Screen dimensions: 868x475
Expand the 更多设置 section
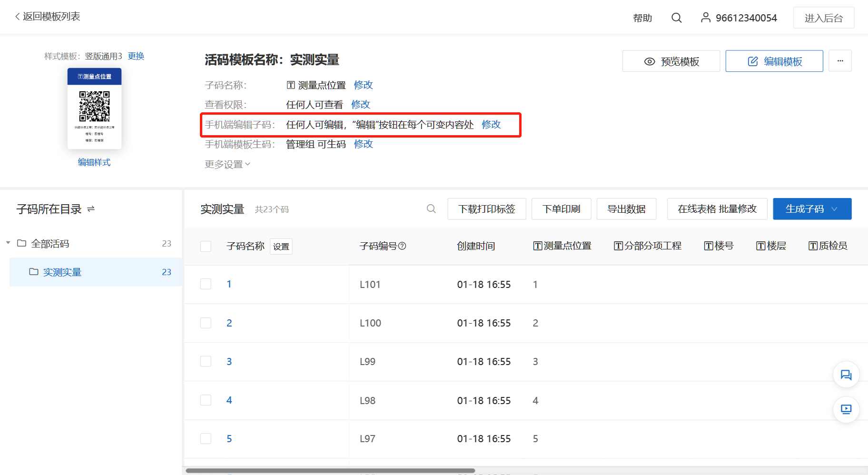227,164
